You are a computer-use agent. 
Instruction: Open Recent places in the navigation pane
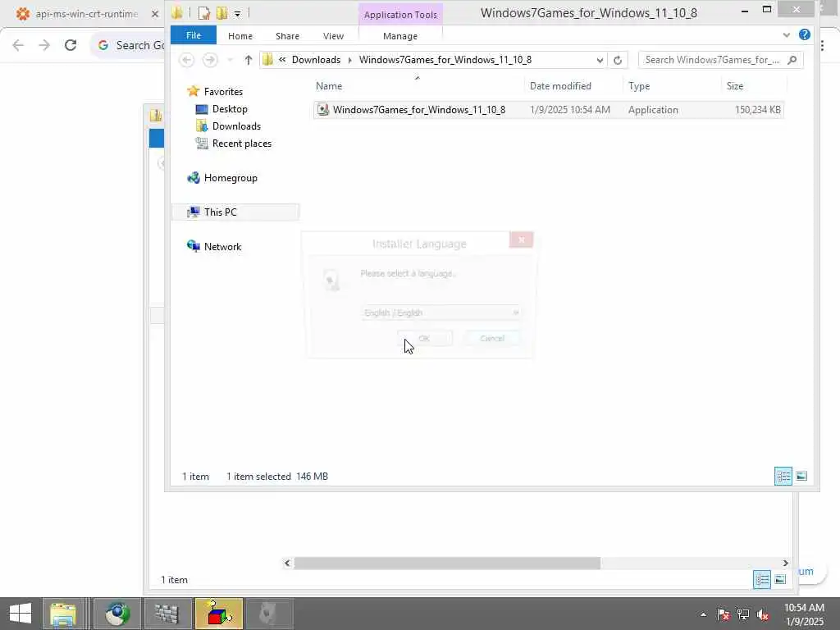pyautogui.click(x=242, y=143)
